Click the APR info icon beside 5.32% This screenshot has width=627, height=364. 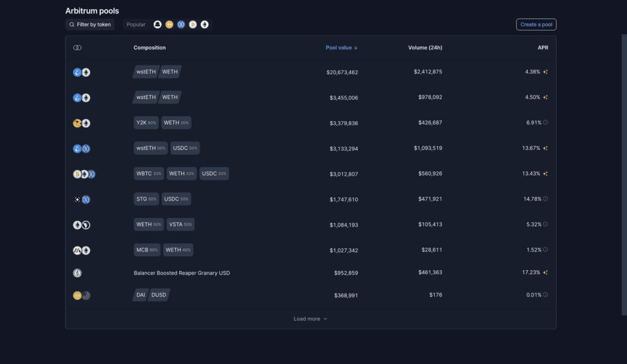(545, 224)
